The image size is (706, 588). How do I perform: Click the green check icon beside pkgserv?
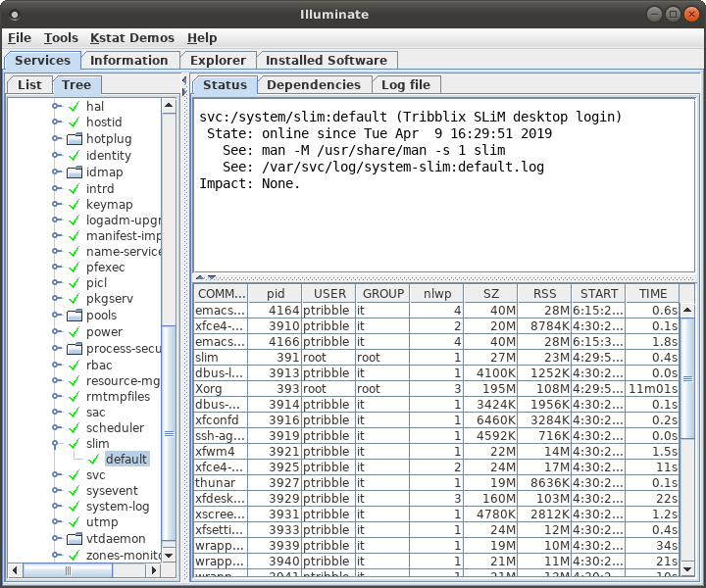click(75, 299)
